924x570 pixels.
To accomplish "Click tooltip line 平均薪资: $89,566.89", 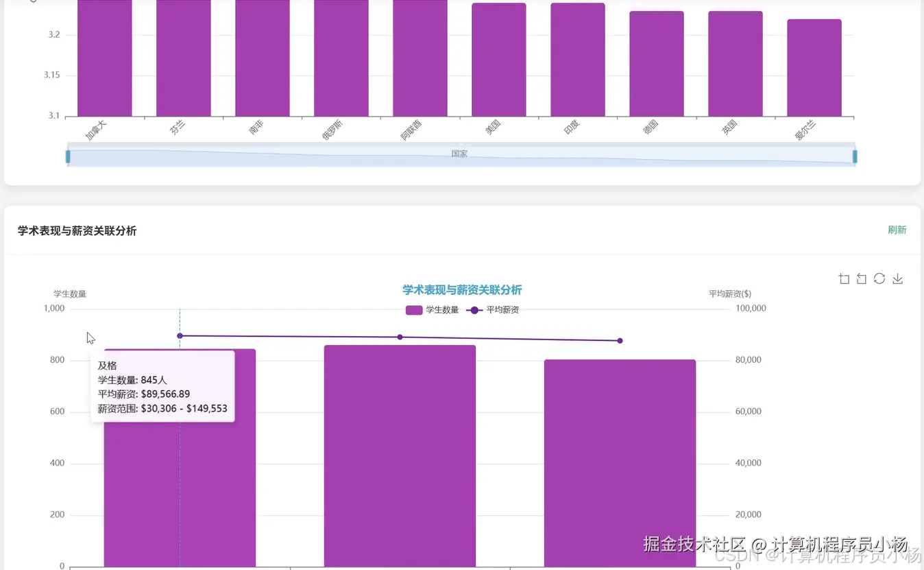I will click(x=144, y=394).
